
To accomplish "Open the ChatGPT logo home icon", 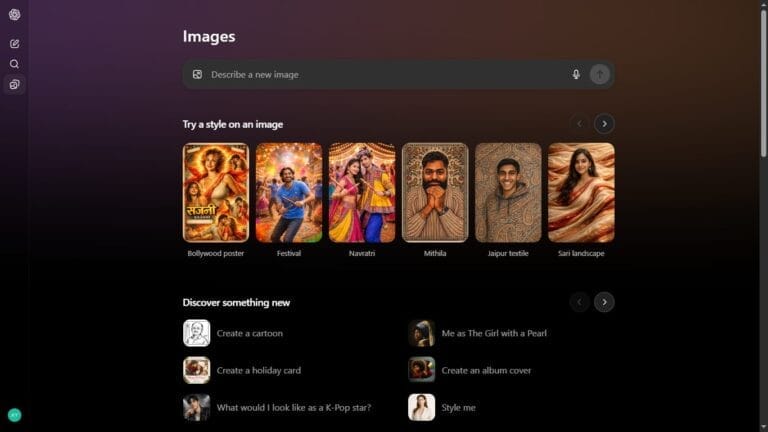I will click(x=14, y=15).
